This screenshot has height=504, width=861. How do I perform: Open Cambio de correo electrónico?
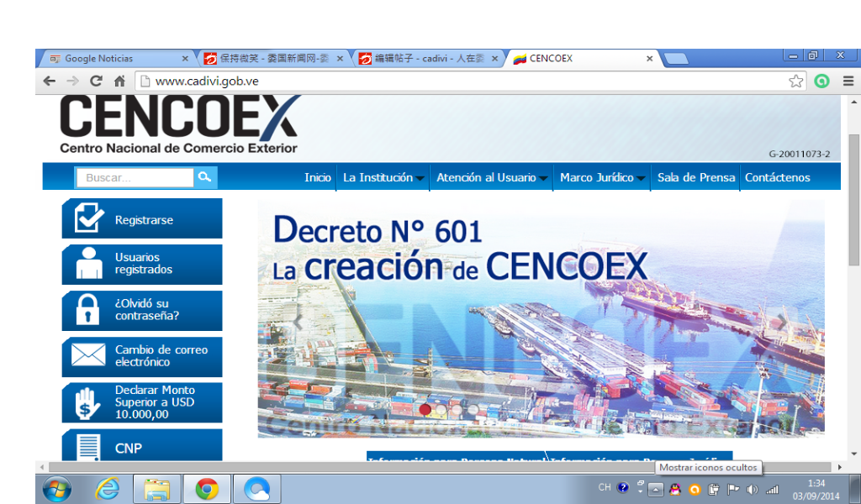pos(142,356)
